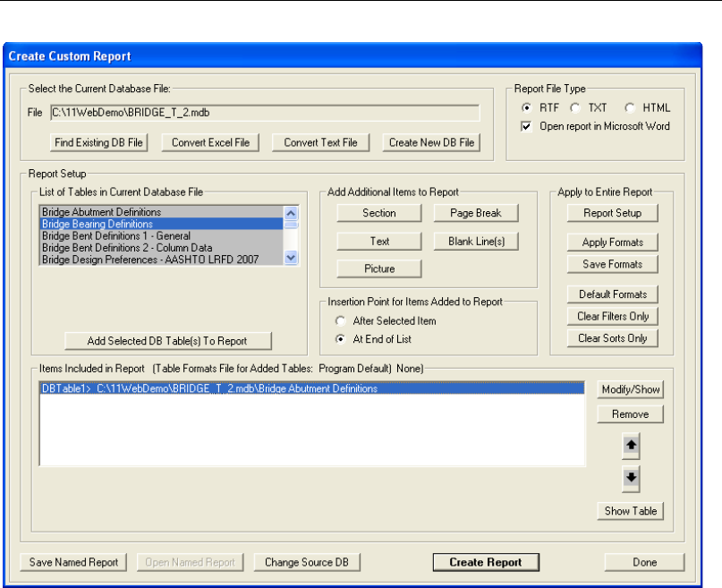This screenshot has height=588, width=722.
Task: Click the Create Report button
Action: pyautogui.click(x=486, y=562)
